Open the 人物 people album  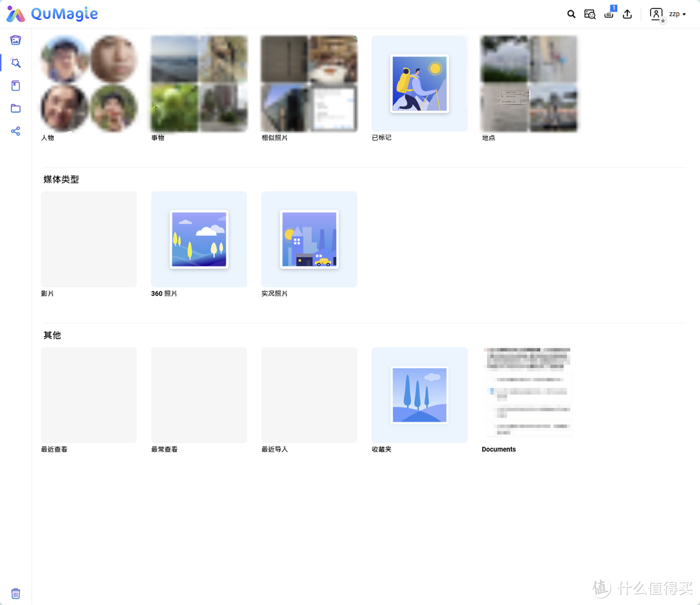click(89, 84)
